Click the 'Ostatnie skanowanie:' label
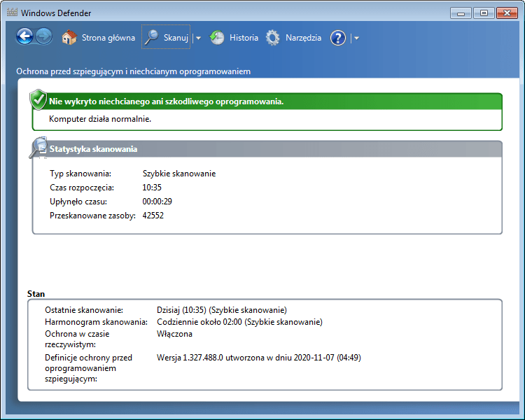This screenshot has height=420, width=525. tap(84, 310)
